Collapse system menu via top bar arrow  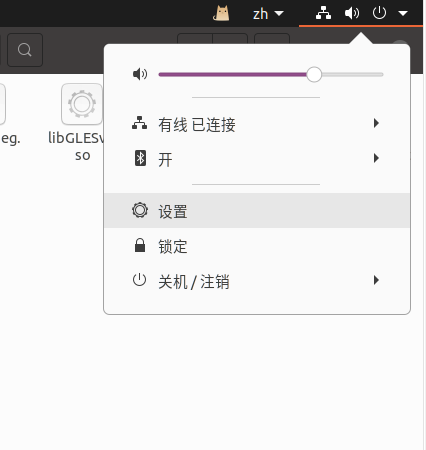(403, 13)
